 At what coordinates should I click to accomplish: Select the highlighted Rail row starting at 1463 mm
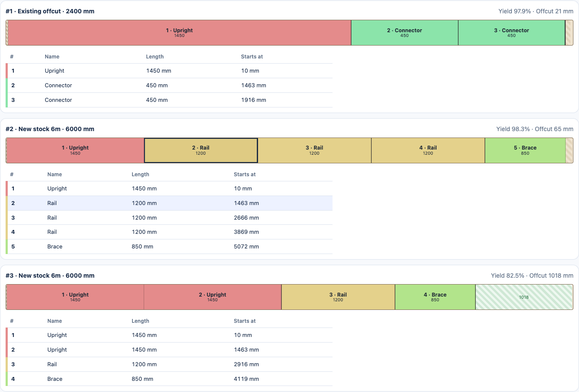click(169, 203)
